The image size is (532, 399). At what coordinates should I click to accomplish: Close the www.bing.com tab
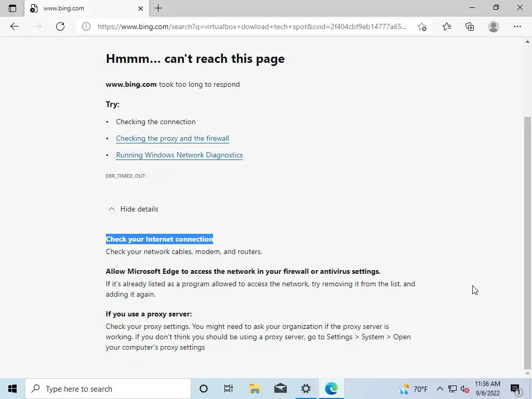(x=140, y=8)
